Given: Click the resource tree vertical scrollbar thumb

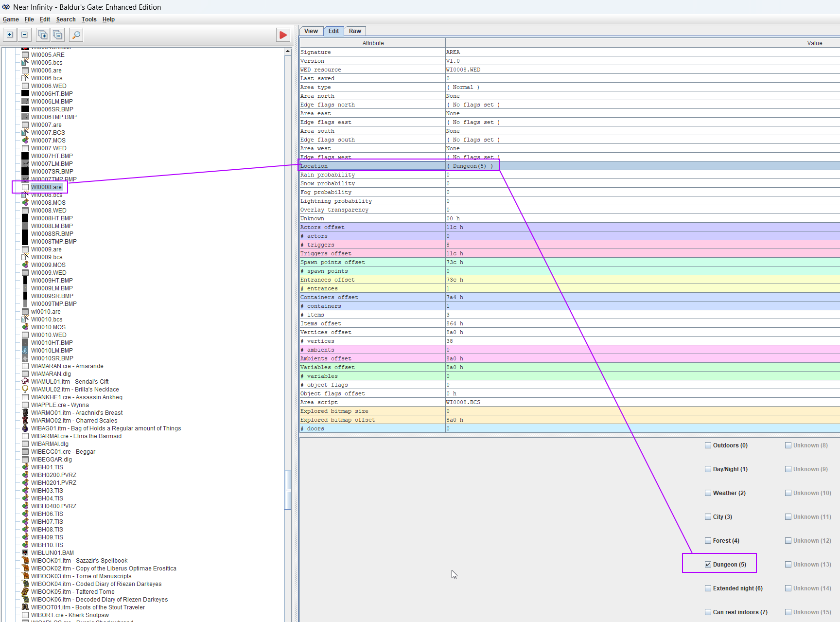Looking at the screenshot, I should pos(288,489).
